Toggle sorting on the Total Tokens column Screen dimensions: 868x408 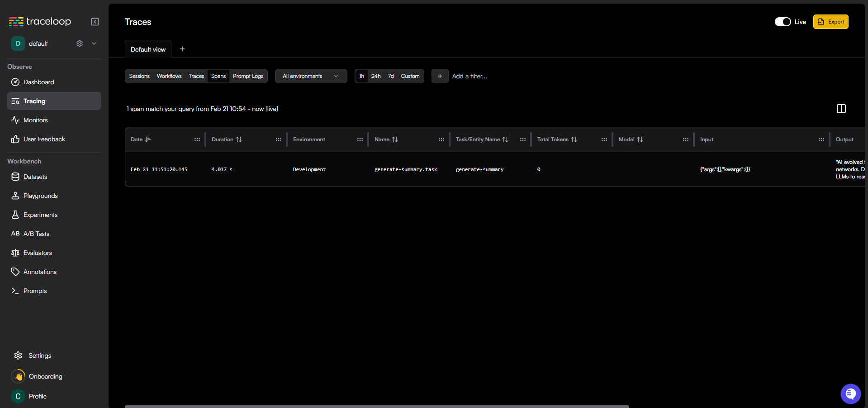coord(574,139)
